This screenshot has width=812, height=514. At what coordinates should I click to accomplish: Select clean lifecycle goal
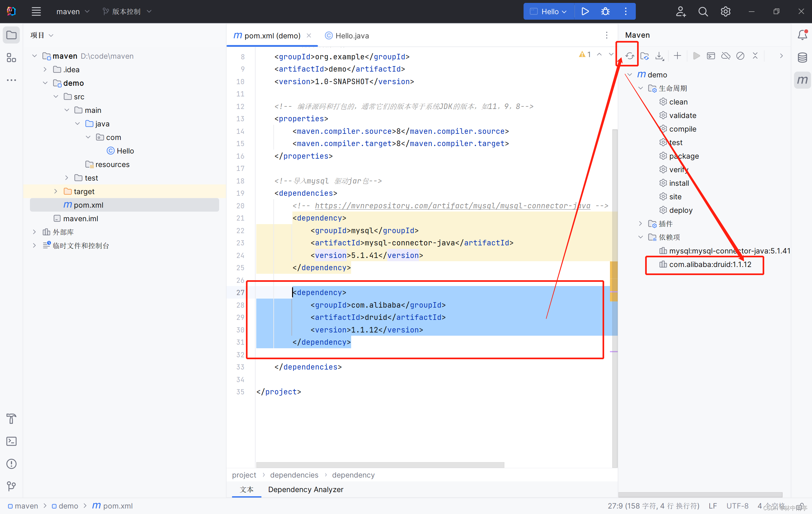673,102
